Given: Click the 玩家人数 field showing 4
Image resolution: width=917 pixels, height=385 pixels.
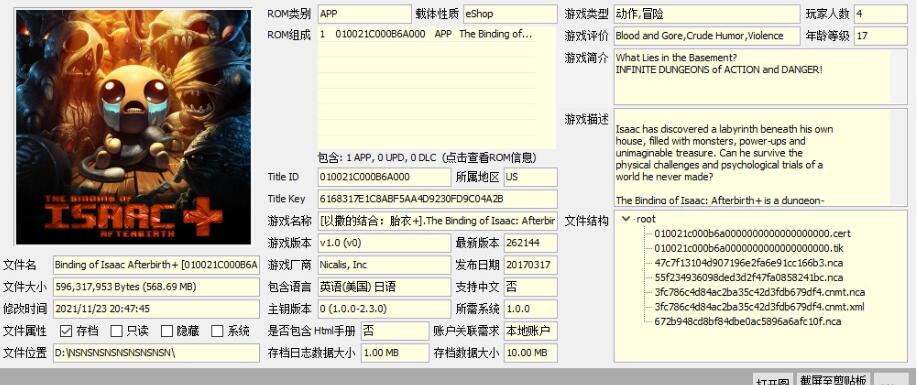Looking at the screenshot, I should [x=881, y=13].
